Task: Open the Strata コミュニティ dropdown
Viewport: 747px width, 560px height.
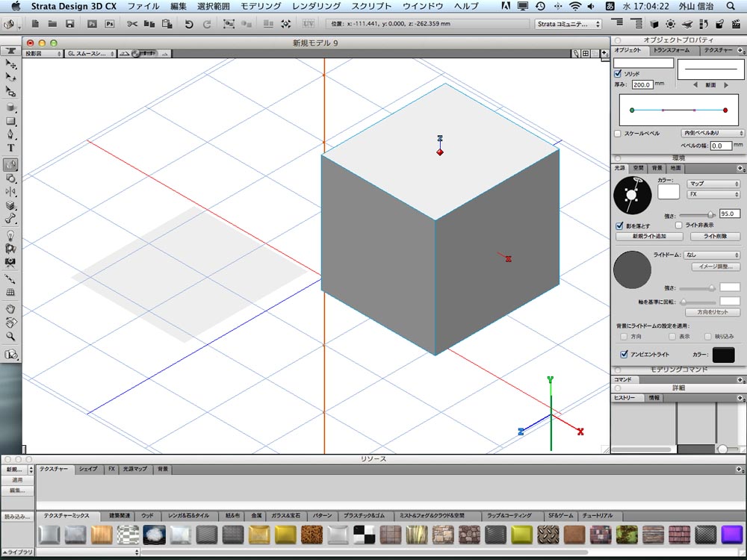Action: (568, 24)
